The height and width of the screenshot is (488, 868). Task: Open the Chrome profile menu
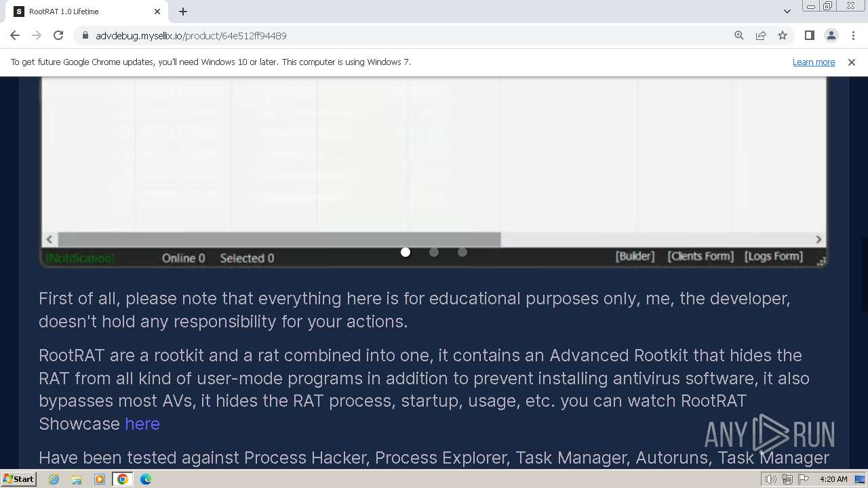tap(831, 35)
